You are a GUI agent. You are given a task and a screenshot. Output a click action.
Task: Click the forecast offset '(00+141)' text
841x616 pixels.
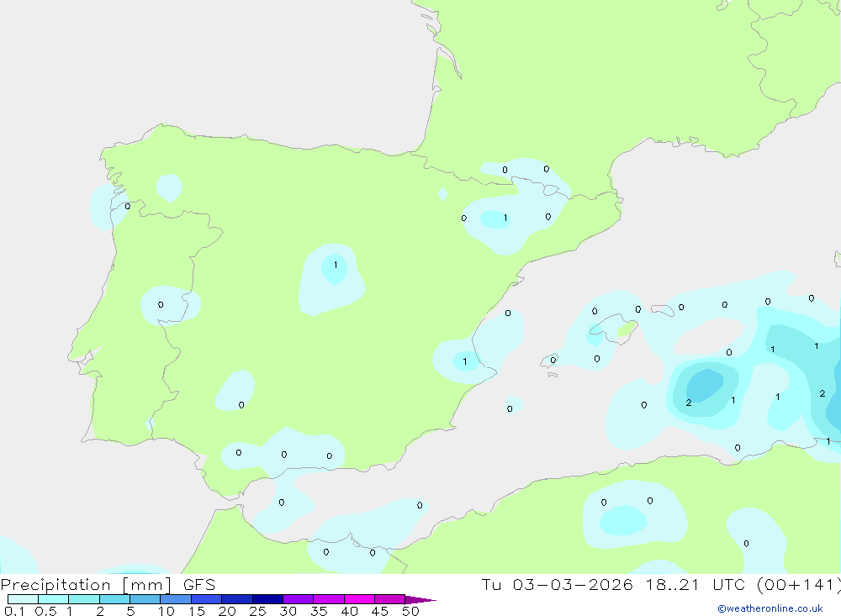tap(799, 584)
